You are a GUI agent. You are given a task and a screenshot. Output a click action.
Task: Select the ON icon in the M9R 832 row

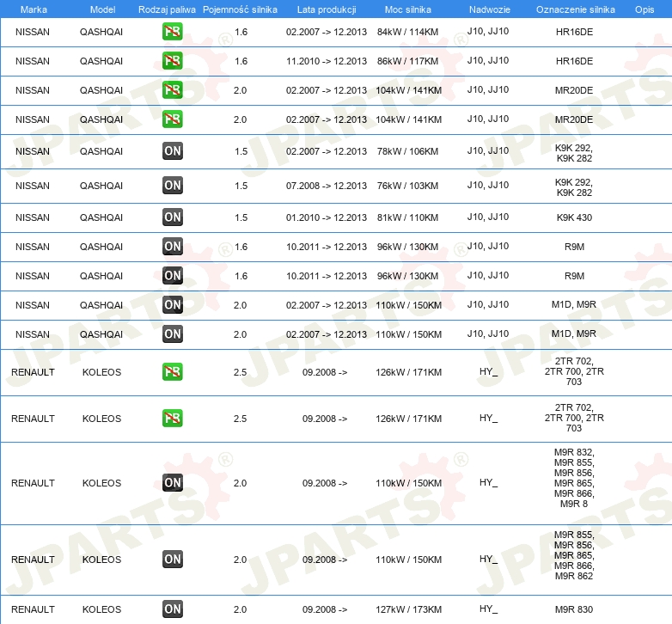pyautogui.click(x=172, y=483)
